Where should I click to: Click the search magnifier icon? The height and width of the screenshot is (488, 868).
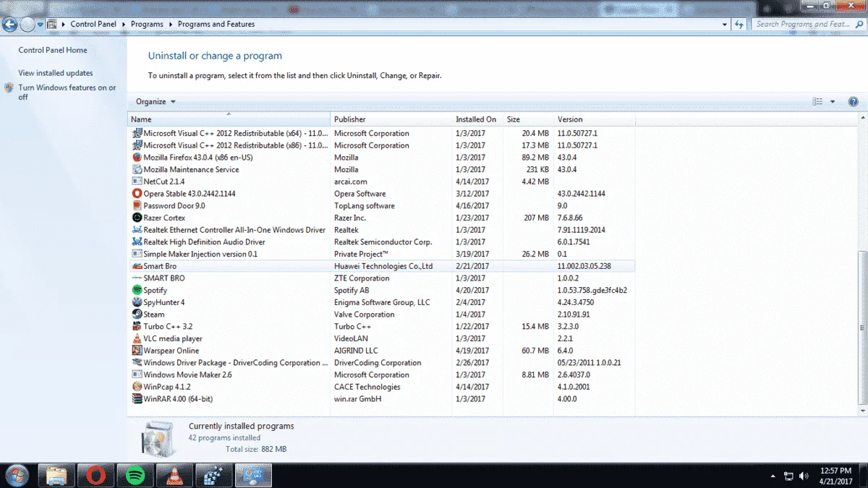point(858,24)
